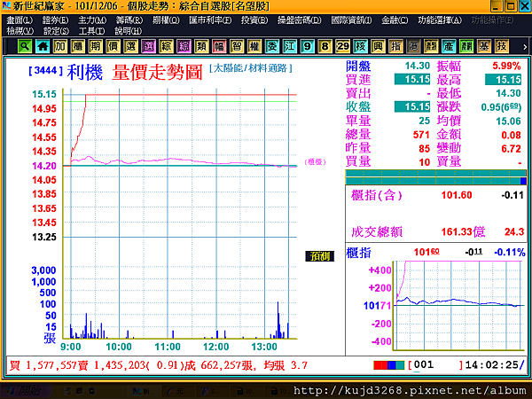Click the 期 toolbar icon
Viewport: 532px width, 399px height.
96,46
